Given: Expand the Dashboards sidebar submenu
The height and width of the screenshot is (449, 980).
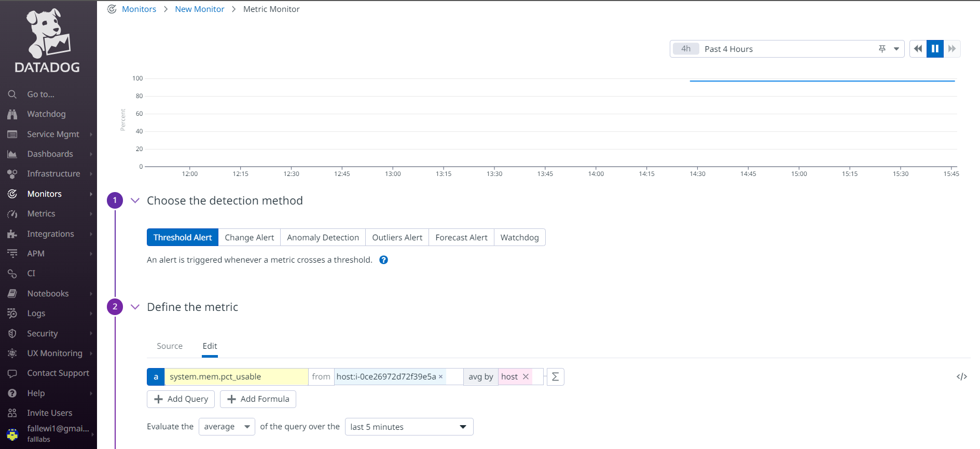Looking at the screenshot, I should (x=91, y=154).
